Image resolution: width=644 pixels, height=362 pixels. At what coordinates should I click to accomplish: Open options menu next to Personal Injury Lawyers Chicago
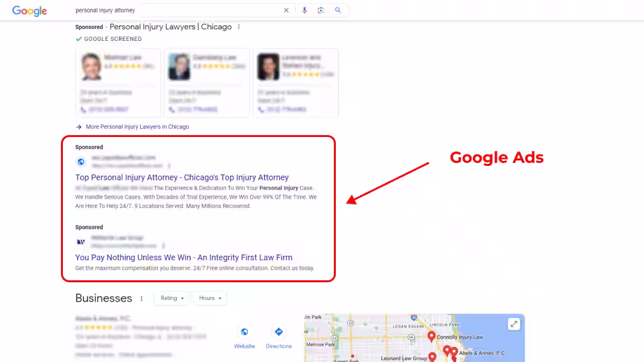(x=238, y=26)
